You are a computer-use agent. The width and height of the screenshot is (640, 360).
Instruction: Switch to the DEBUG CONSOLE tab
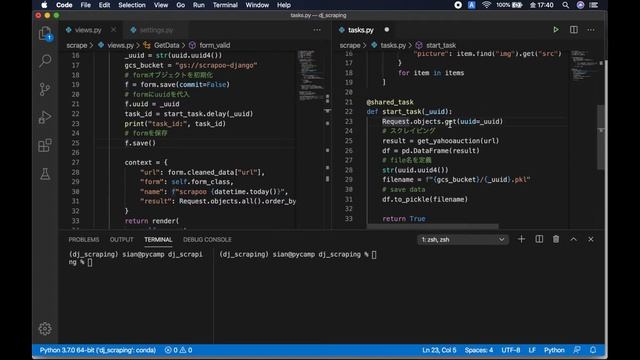click(x=207, y=240)
